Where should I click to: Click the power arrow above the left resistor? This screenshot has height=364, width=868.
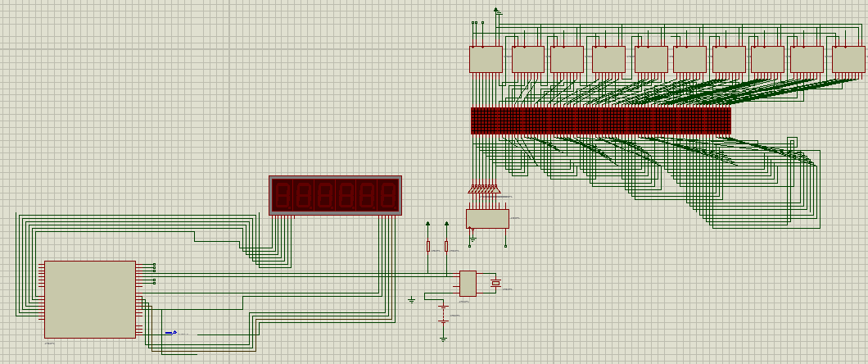[x=428, y=224]
